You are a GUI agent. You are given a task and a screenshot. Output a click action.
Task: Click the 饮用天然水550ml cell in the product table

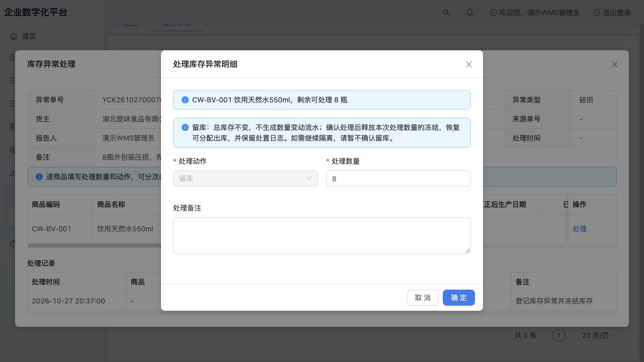pyautogui.click(x=127, y=229)
